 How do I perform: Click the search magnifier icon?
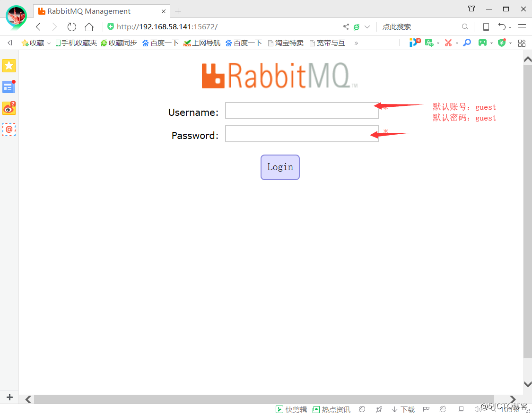point(465,27)
